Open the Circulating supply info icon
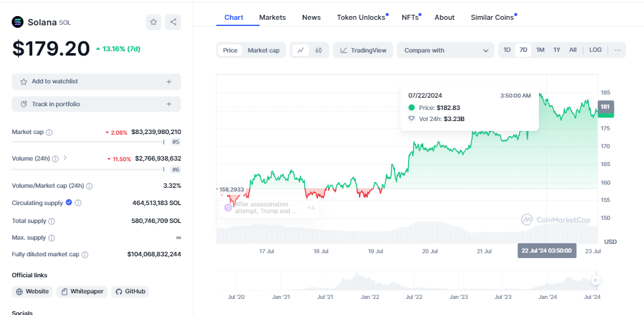 coord(78,203)
